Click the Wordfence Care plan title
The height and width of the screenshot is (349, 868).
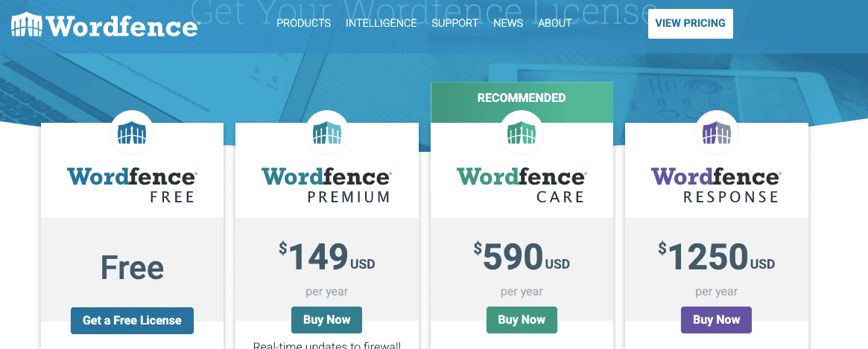tap(522, 185)
